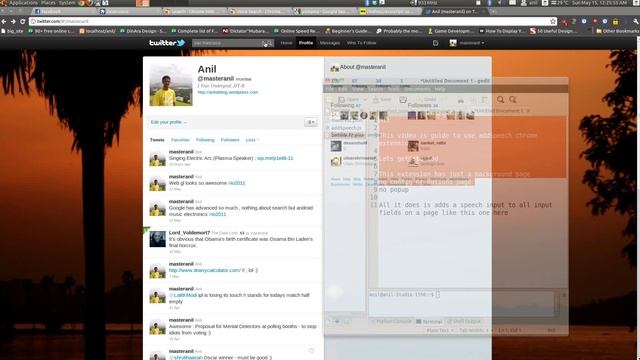Expand the Lists dropdown on the profile
This screenshot has height=360, width=640.
252,140
